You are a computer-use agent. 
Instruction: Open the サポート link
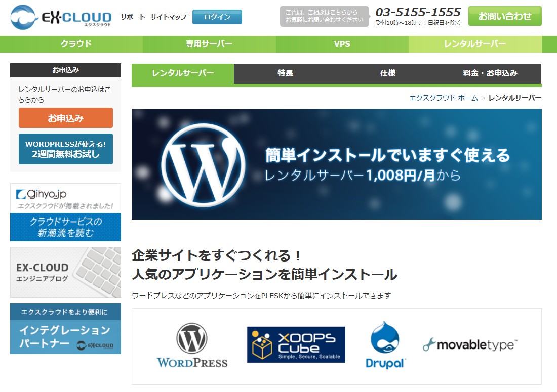click(x=133, y=17)
